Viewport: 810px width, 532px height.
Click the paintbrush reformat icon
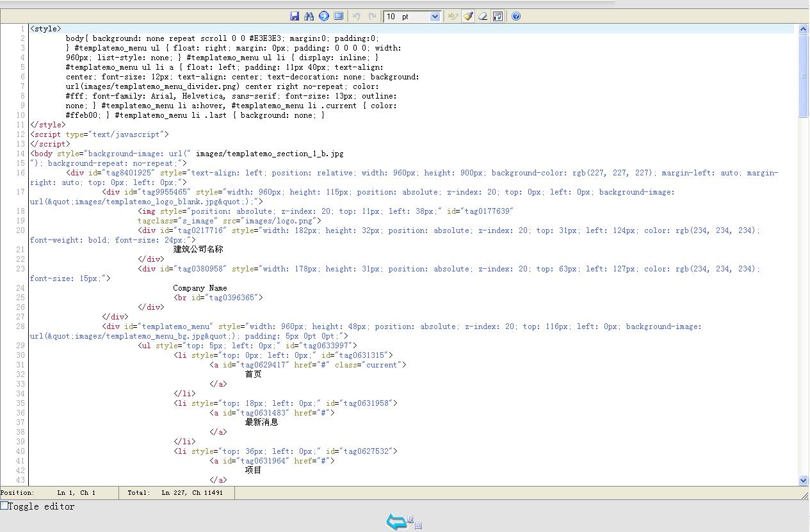(468, 16)
